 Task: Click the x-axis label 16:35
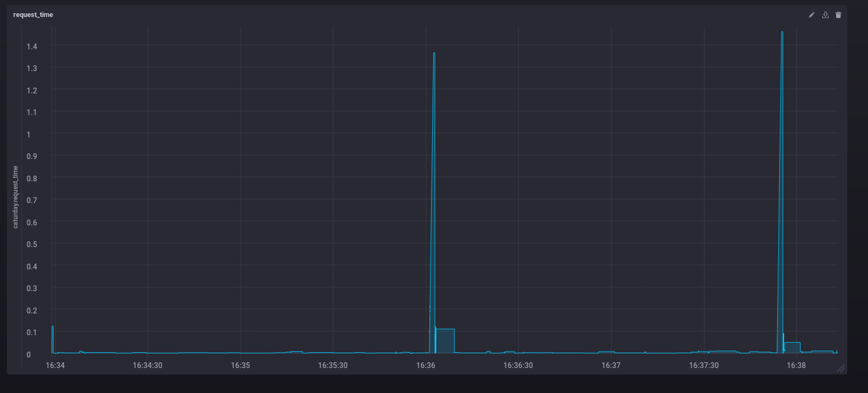pyautogui.click(x=240, y=365)
